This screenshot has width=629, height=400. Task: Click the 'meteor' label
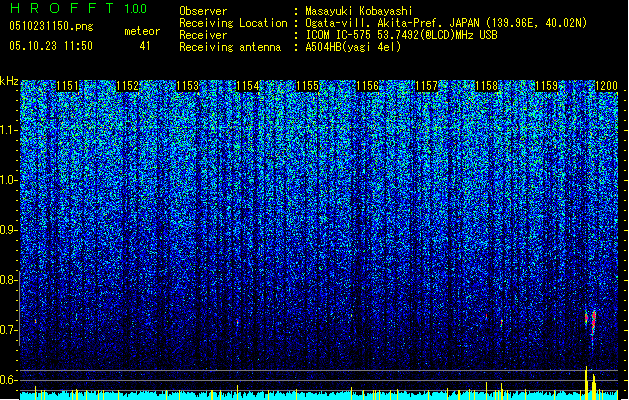coord(142,31)
